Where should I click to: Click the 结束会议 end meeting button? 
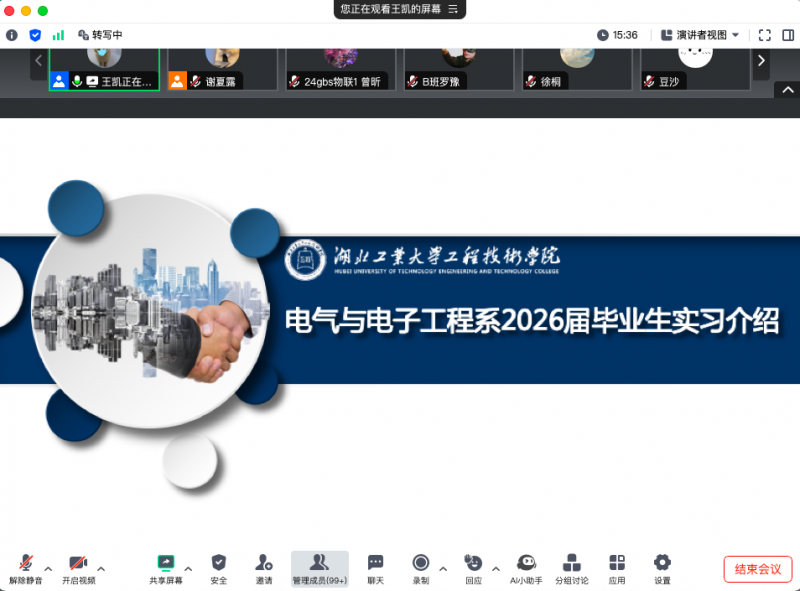pyautogui.click(x=757, y=569)
